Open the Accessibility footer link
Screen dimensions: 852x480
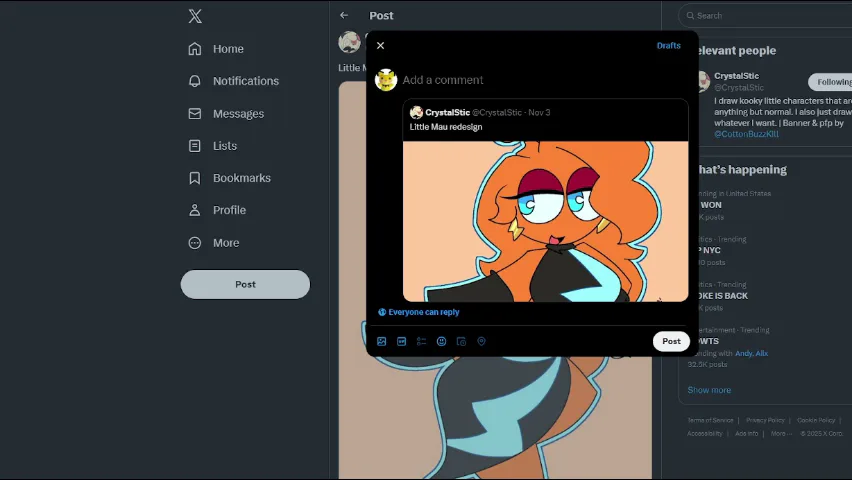point(705,434)
